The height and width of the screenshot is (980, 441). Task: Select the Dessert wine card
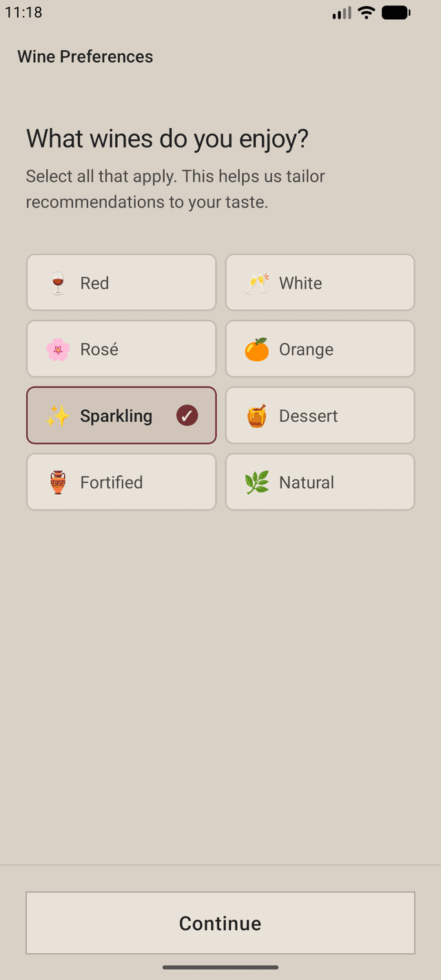(320, 416)
